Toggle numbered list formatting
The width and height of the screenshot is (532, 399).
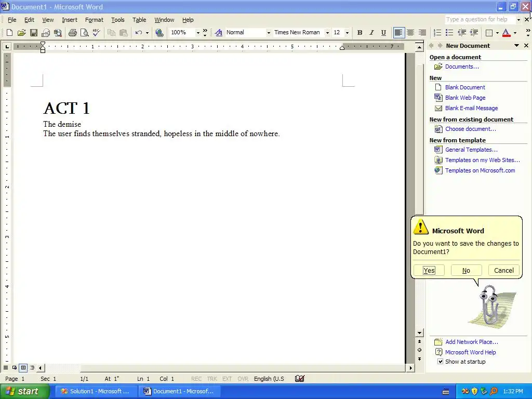(x=437, y=33)
